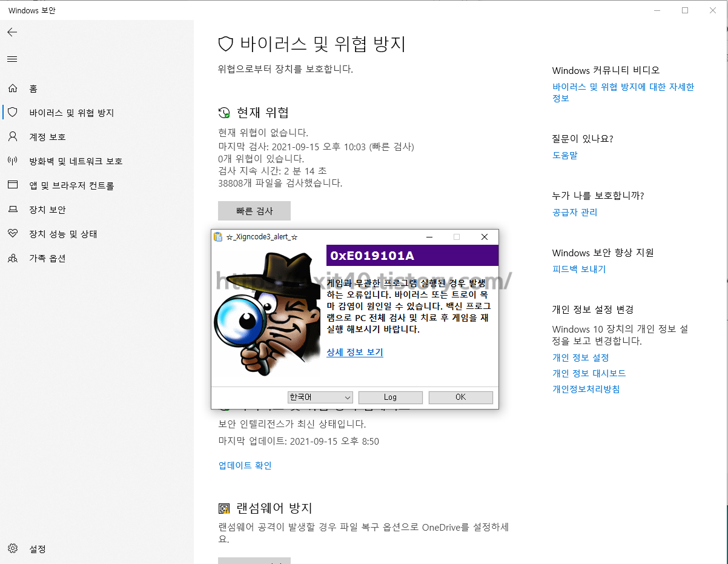Click the 공급자 관리 link
728x564 pixels.
point(575,212)
